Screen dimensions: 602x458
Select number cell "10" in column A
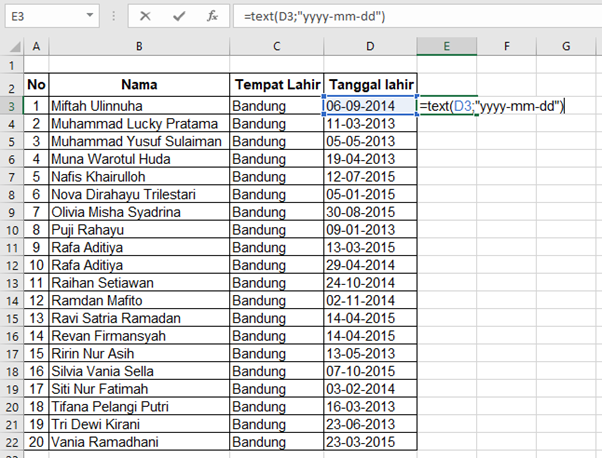[x=36, y=265]
